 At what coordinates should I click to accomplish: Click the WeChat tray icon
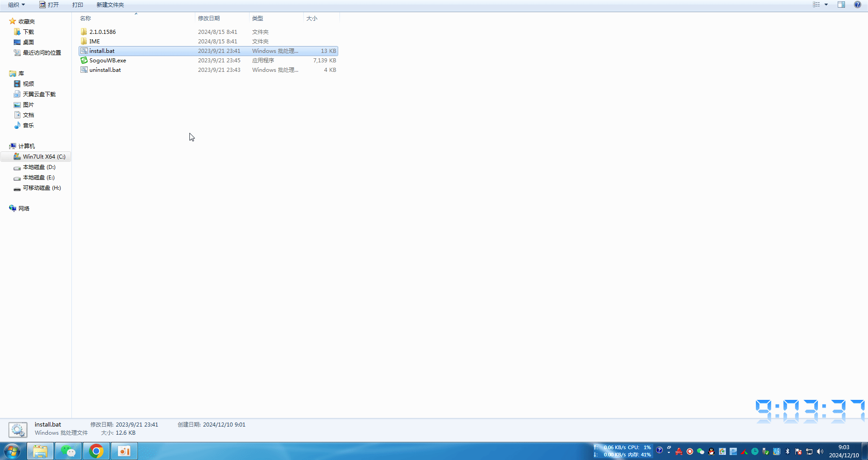pos(701,451)
